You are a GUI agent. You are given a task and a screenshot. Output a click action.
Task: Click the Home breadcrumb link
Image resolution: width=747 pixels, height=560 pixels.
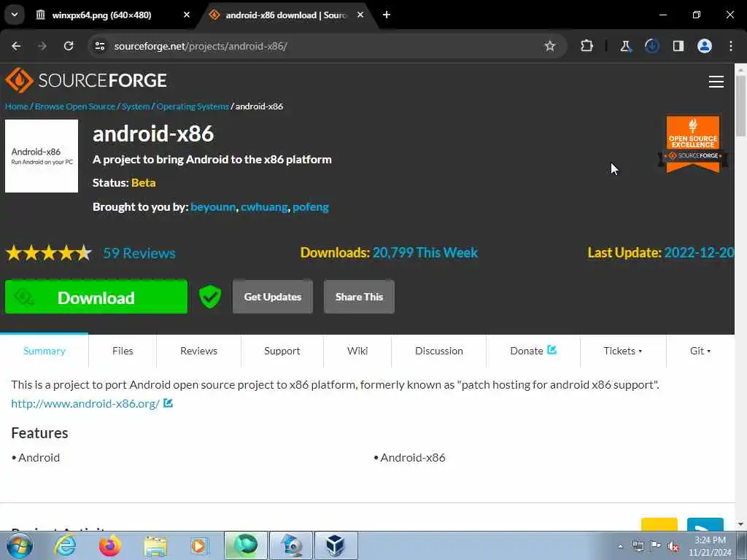coord(17,106)
